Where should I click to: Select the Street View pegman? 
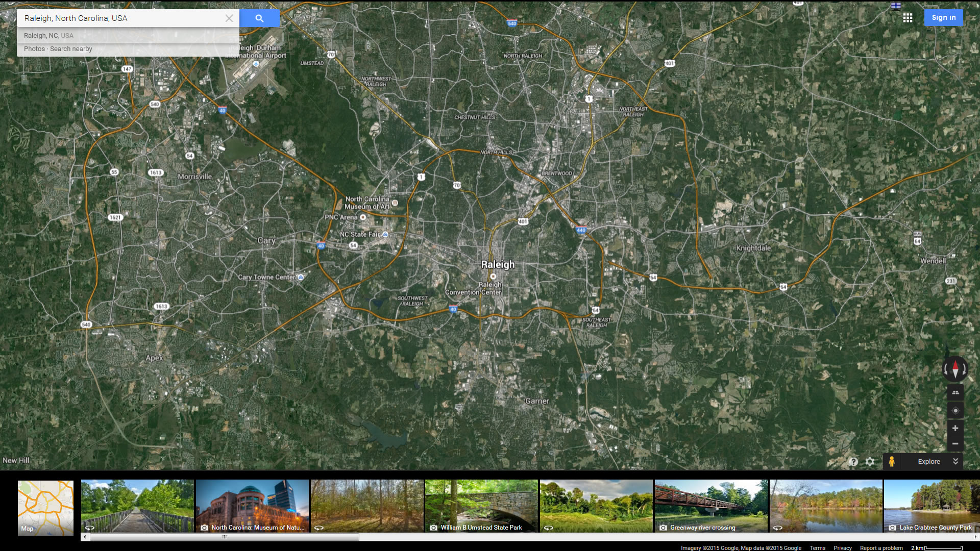(891, 462)
